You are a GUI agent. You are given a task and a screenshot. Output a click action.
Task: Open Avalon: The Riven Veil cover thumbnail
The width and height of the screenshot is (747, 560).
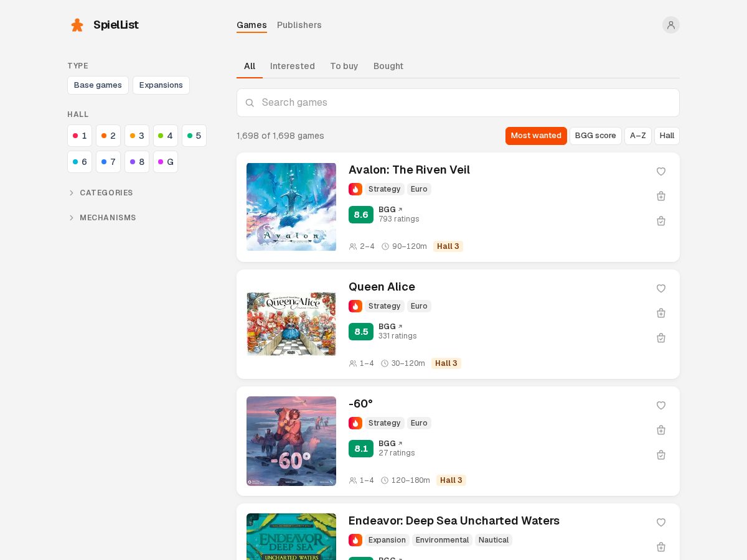[291, 207]
